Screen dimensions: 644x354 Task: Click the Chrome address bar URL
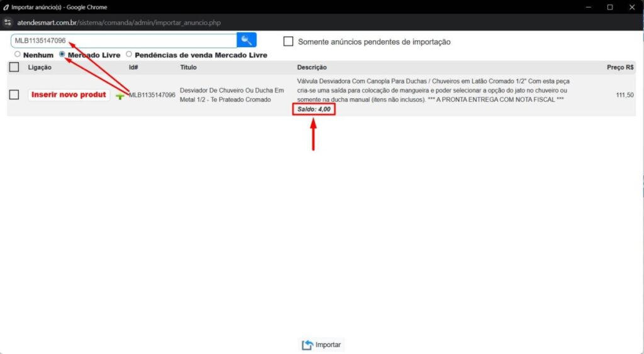point(119,23)
